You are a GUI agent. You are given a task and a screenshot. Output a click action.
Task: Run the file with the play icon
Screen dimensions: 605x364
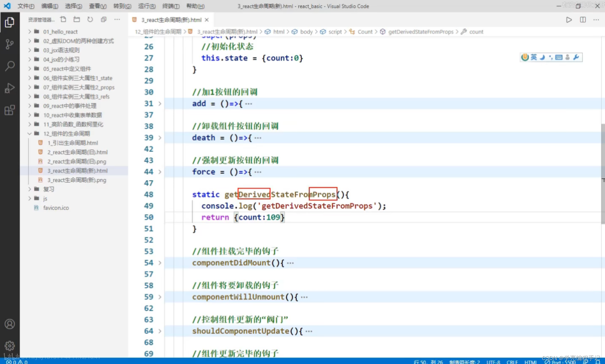click(569, 20)
